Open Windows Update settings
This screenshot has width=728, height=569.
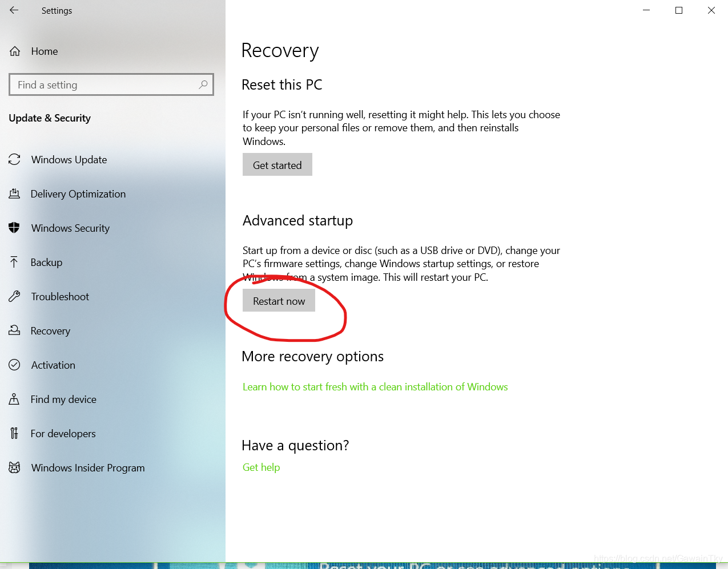coord(69,160)
